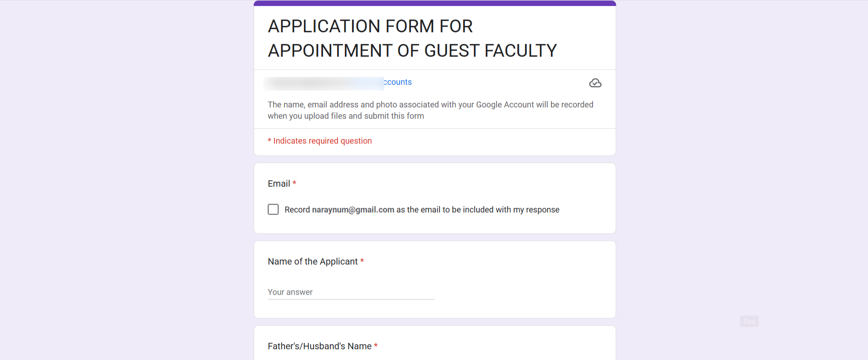The height and width of the screenshot is (360, 868).
Task: Click the cloud draft-saved icon
Action: 595,83
